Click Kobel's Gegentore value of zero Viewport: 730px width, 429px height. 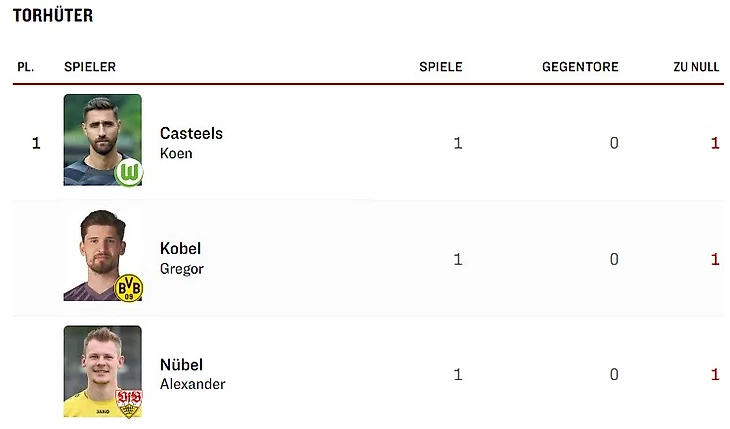tap(614, 259)
